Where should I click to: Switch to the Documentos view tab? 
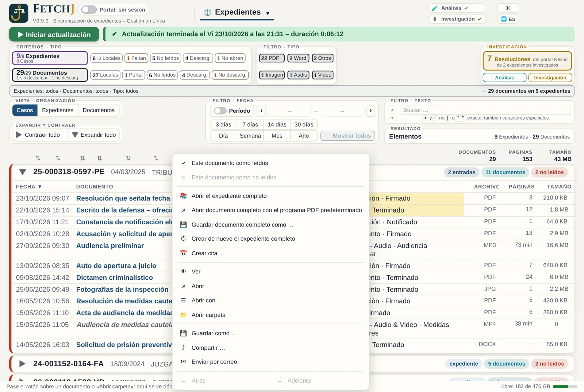point(99,110)
